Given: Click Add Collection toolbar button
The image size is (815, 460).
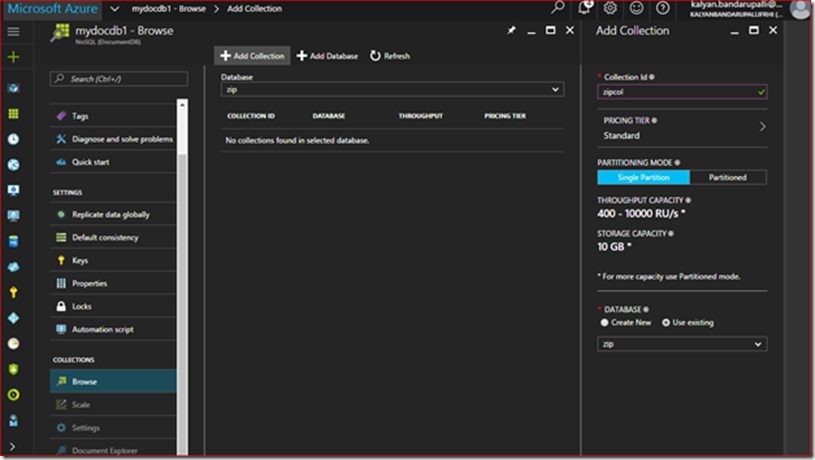Looking at the screenshot, I should 252,56.
